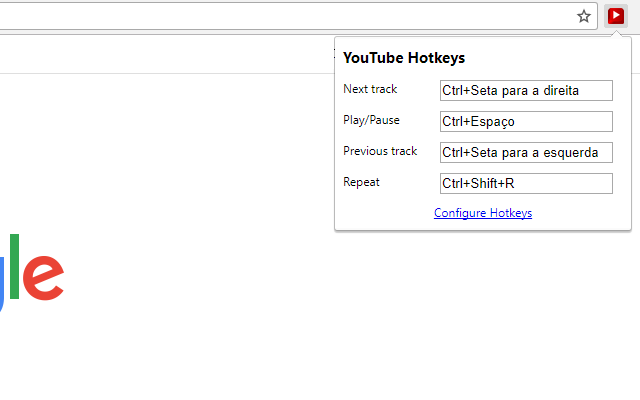Focus the Next track hotkey field
Viewport: 640px width, 400px height.
(526, 90)
